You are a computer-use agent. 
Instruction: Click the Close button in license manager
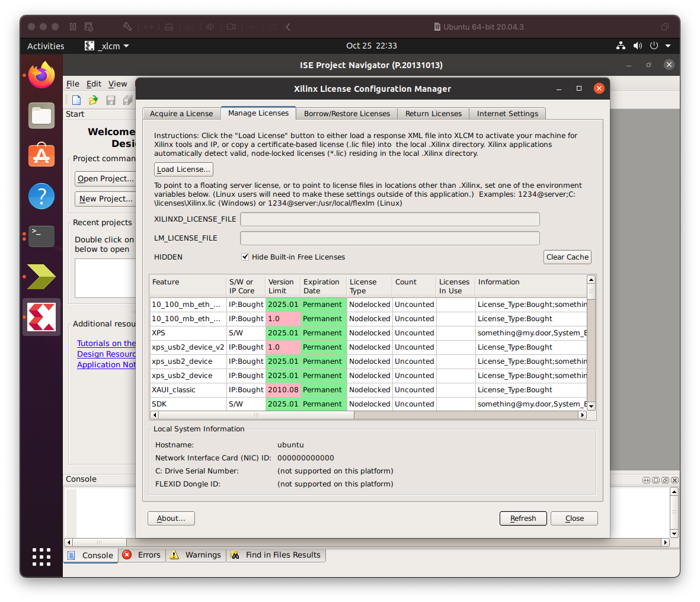(x=574, y=518)
